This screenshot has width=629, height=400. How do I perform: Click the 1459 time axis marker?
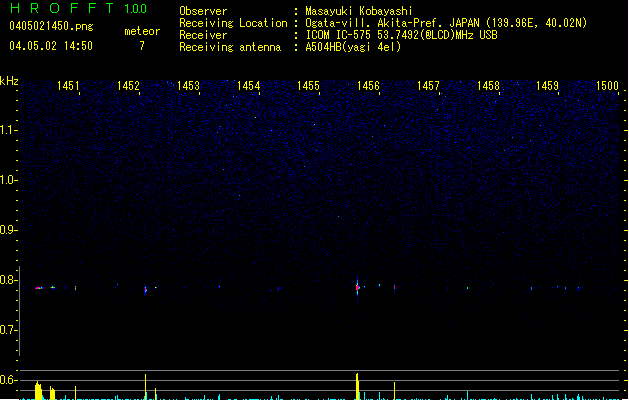click(x=548, y=86)
